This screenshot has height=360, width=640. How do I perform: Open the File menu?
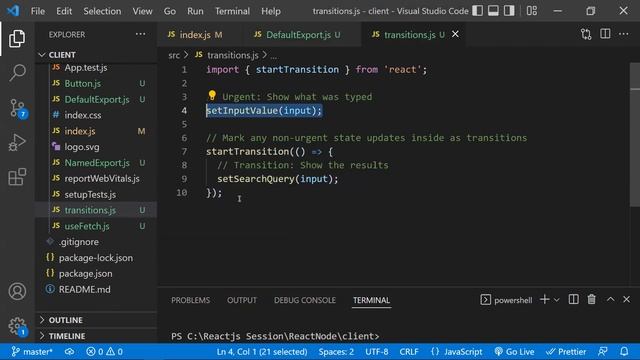pyautogui.click(x=38, y=11)
